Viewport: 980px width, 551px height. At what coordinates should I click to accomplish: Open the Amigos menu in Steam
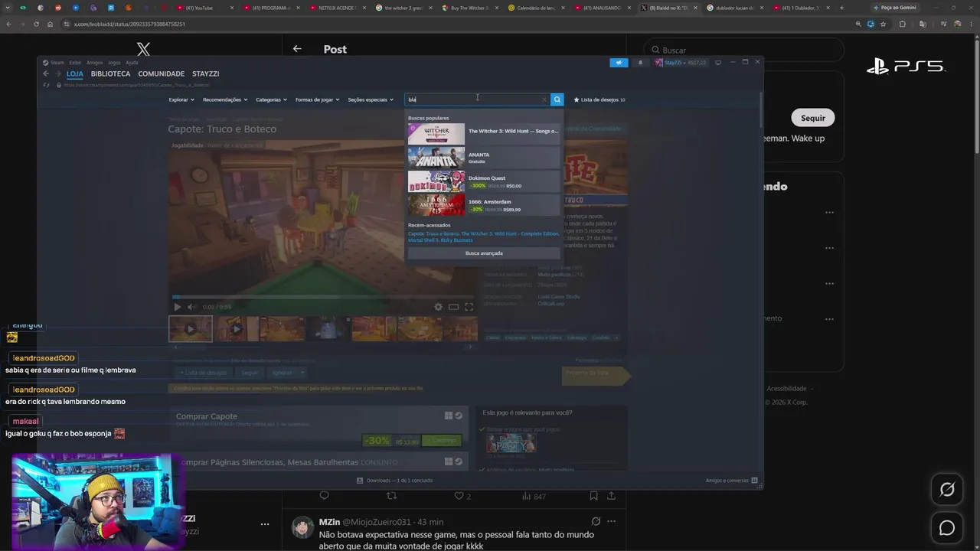coord(94,63)
